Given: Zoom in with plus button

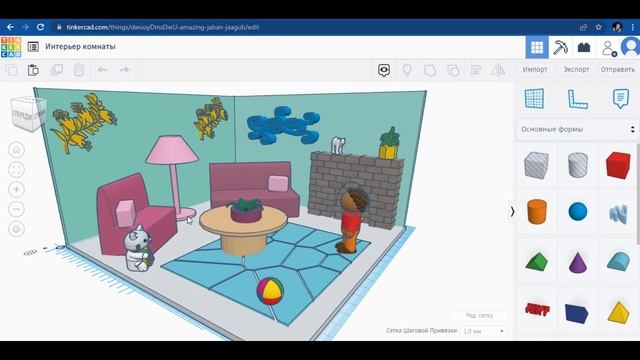Looking at the screenshot, I should (16, 189).
